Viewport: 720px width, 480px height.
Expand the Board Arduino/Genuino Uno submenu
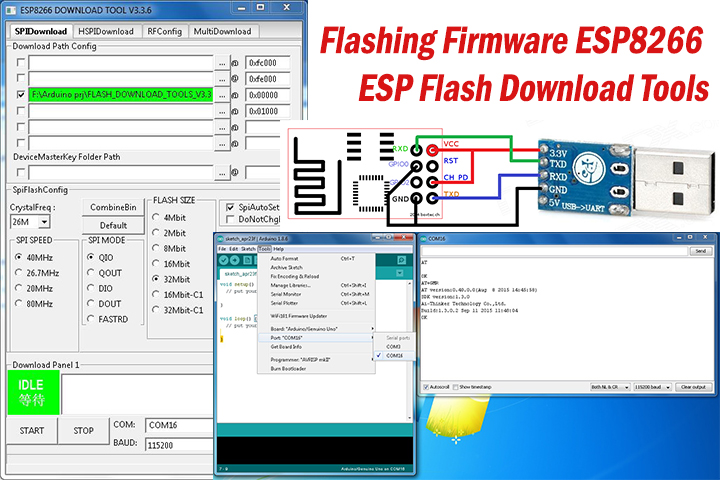[x=316, y=329]
